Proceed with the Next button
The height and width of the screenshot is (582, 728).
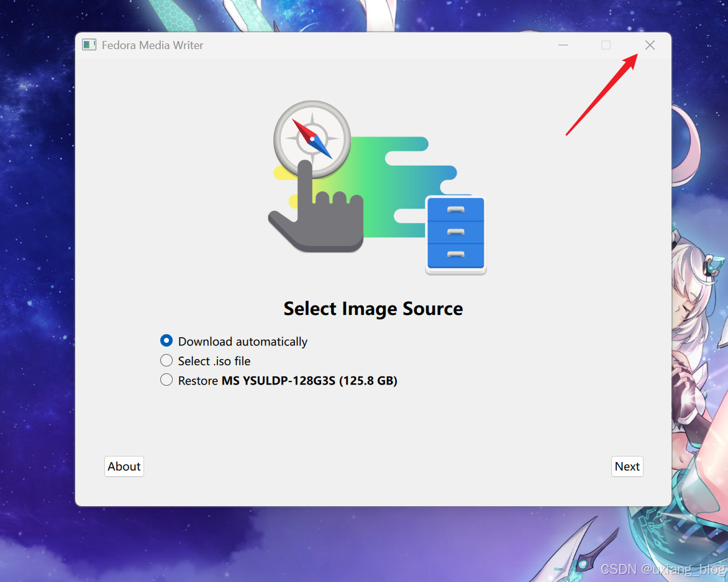pyautogui.click(x=627, y=466)
